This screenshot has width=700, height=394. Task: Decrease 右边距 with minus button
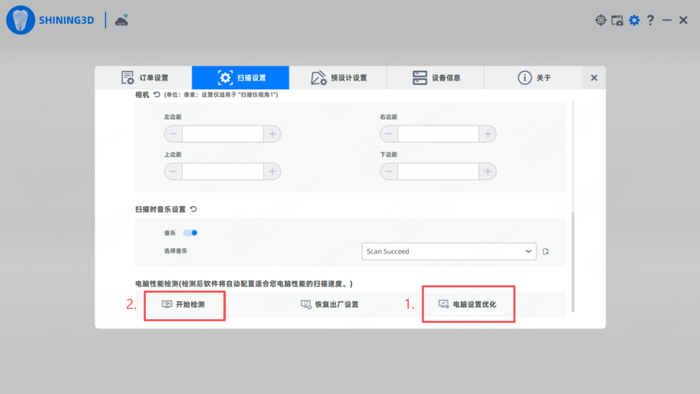pos(389,134)
